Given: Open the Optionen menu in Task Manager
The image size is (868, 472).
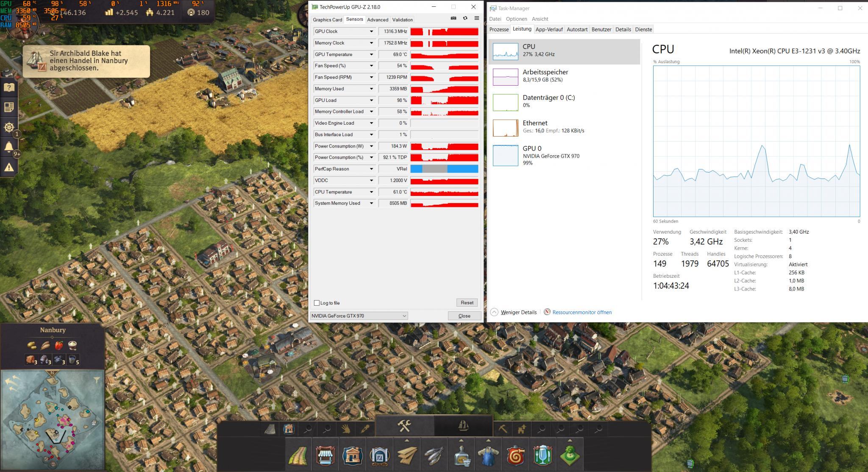Looking at the screenshot, I should (x=516, y=19).
